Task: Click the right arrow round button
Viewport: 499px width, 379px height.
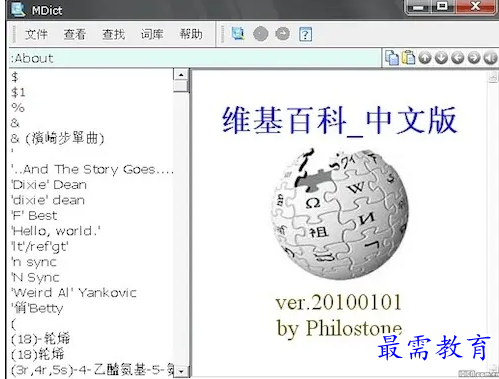Action: (x=474, y=58)
